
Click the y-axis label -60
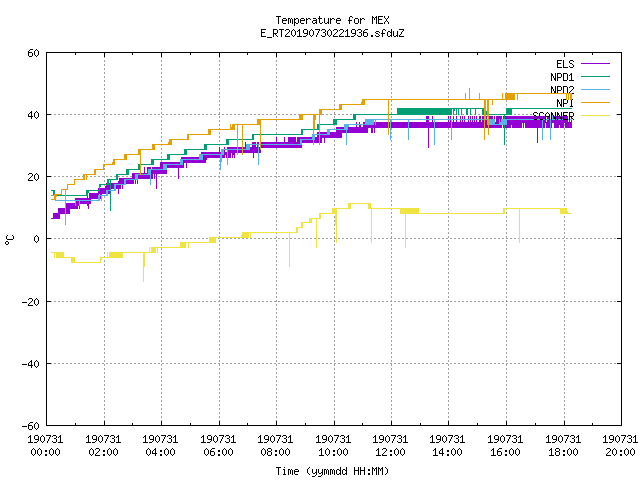click(x=31, y=426)
